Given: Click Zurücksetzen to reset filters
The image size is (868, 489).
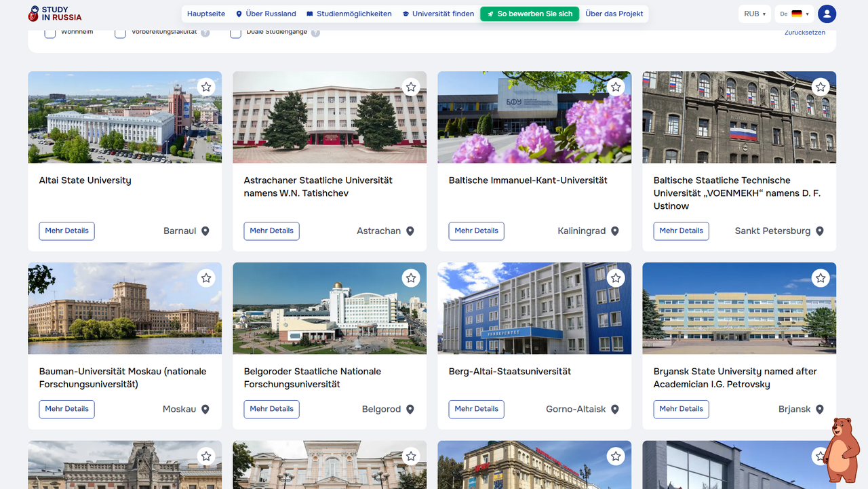Looking at the screenshot, I should click(x=805, y=33).
